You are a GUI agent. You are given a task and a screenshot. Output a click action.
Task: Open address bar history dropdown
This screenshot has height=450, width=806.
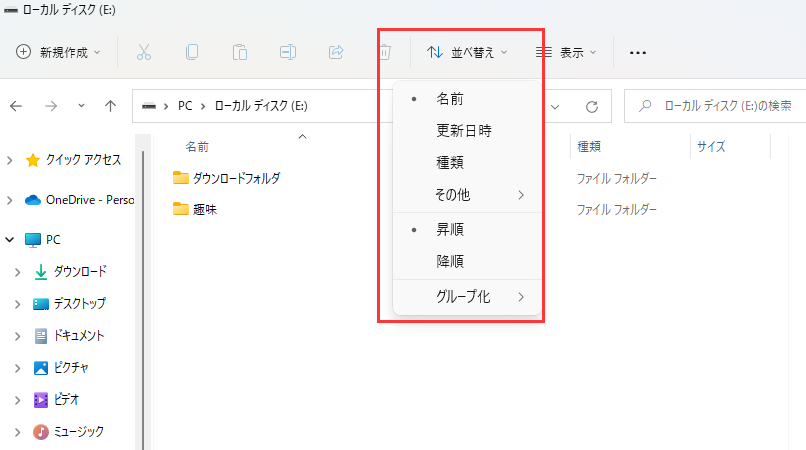(x=555, y=107)
